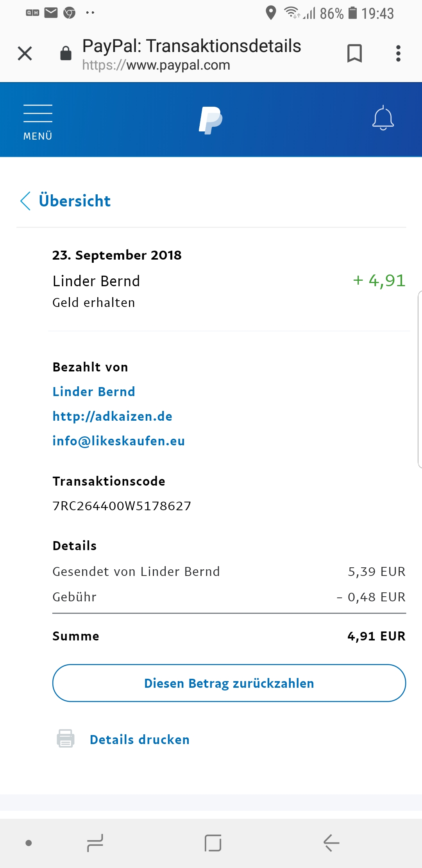Image resolution: width=422 pixels, height=868 pixels.
Task: Tap the info@likeskaufen.eu email link
Action: click(118, 441)
